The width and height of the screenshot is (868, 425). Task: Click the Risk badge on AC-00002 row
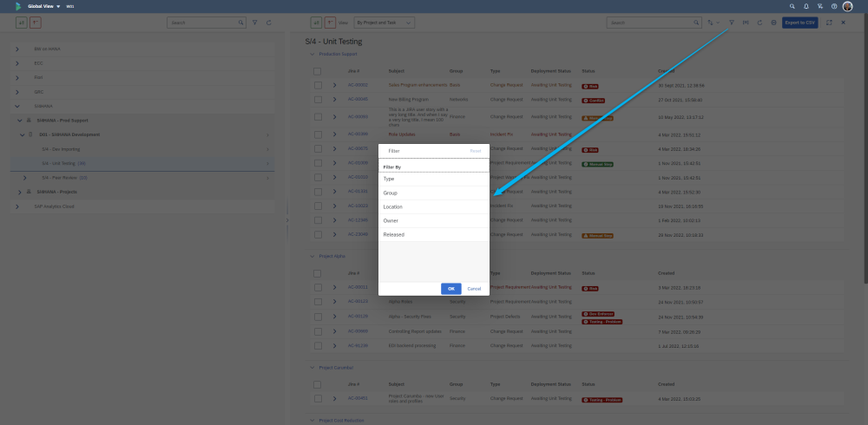click(x=590, y=87)
